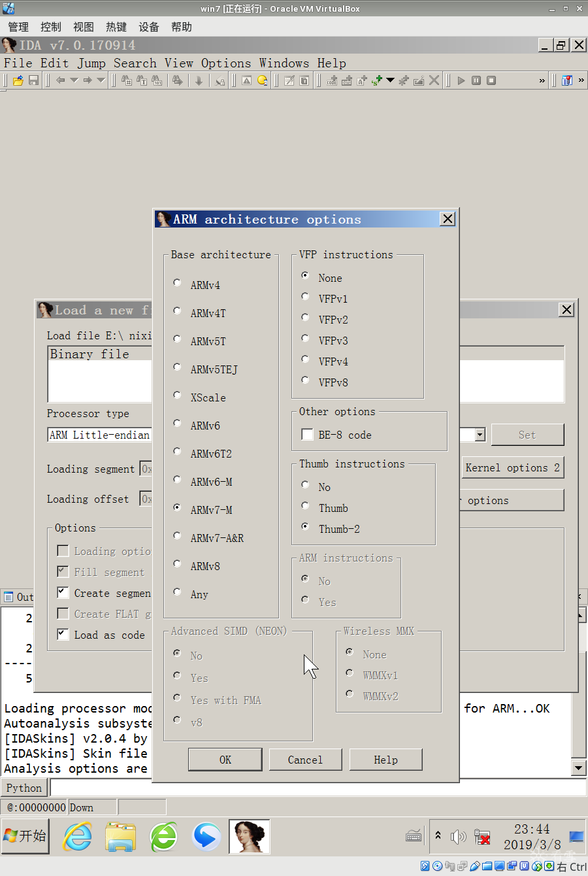Open Internet Explorer from the taskbar
The image size is (588, 876).
[78, 837]
